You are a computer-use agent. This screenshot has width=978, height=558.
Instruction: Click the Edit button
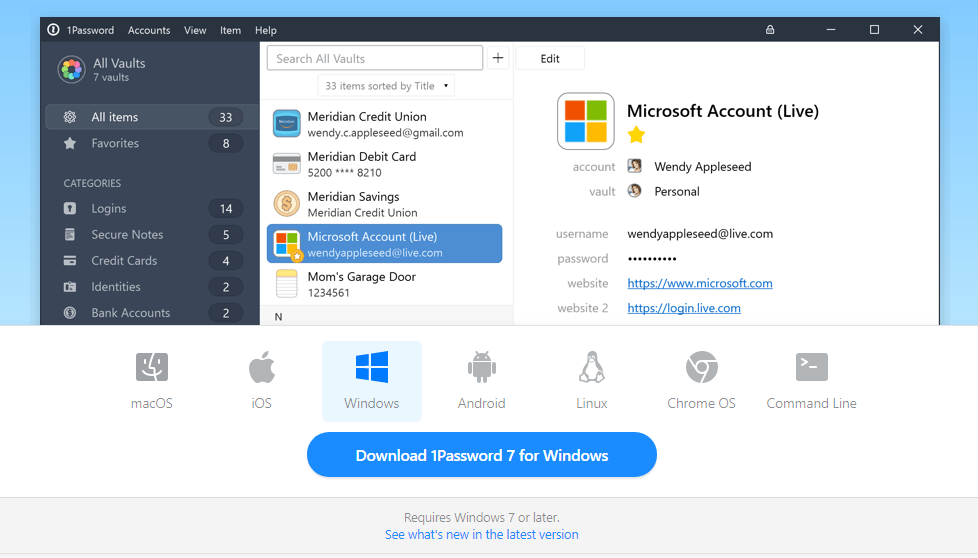pyautogui.click(x=550, y=59)
